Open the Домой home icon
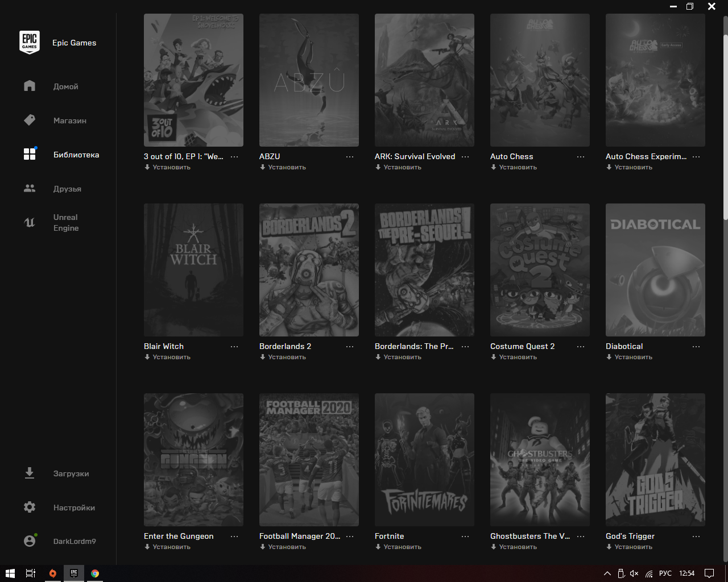 point(30,86)
